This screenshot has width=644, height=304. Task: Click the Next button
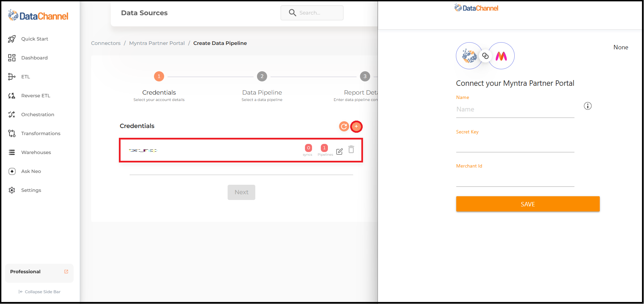point(241,192)
